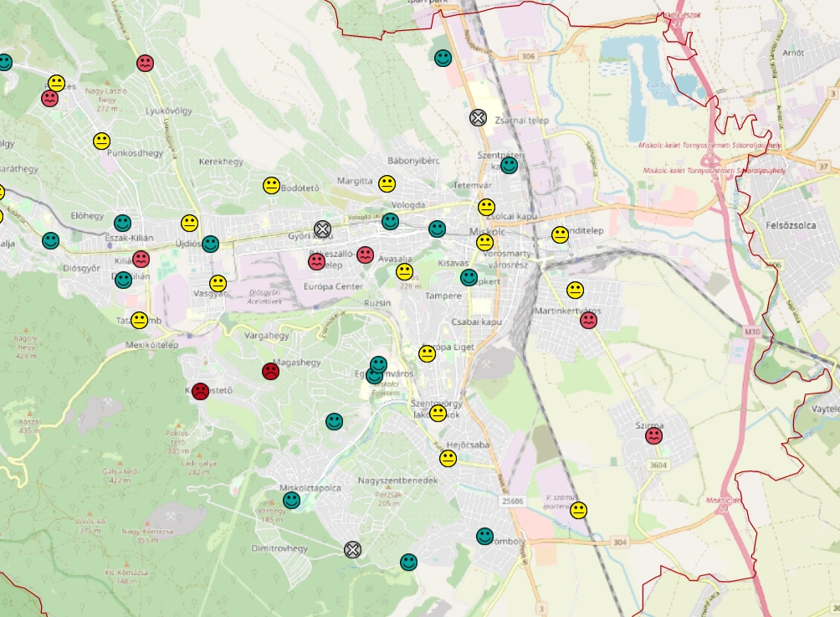
Task: Click the gray X marker near Zsarnai telep
Action: pyautogui.click(x=478, y=117)
